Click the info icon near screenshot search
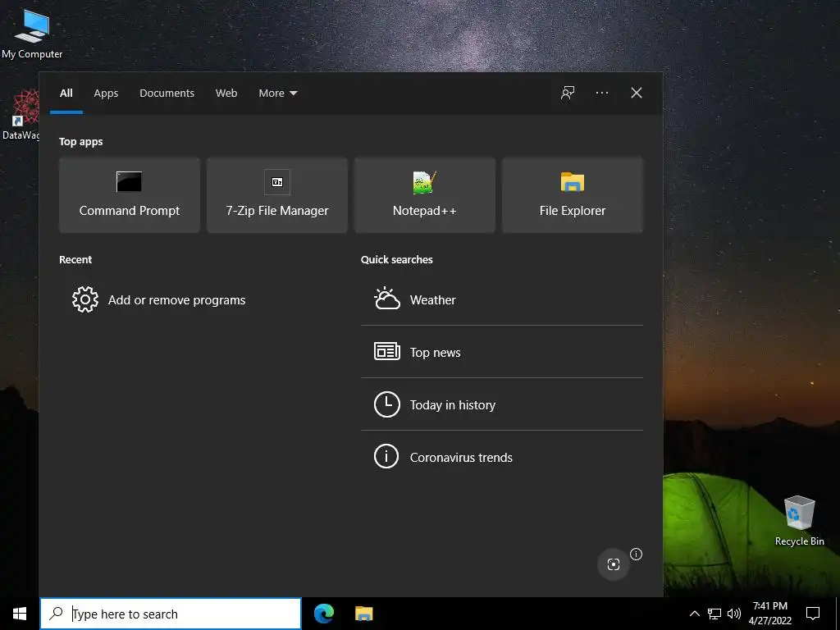This screenshot has height=630, width=840. [x=636, y=554]
